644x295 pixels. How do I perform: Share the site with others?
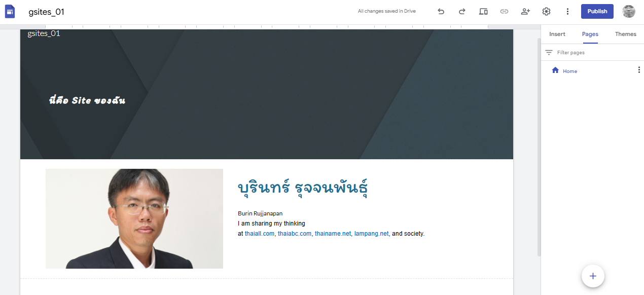point(525,11)
